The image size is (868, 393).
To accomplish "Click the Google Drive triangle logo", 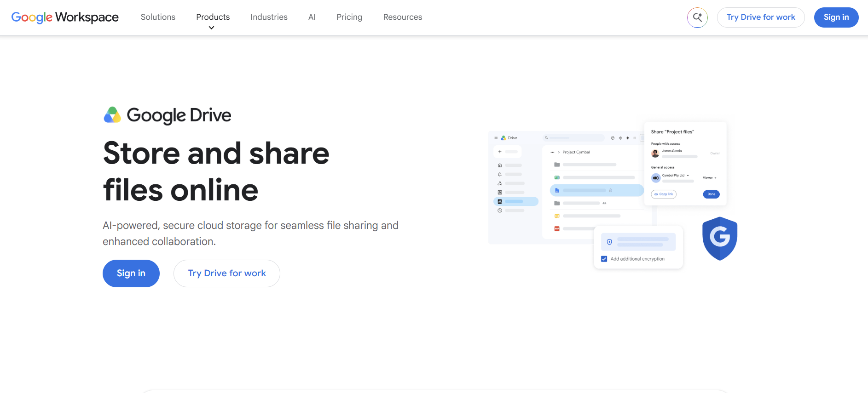I will coord(112,115).
